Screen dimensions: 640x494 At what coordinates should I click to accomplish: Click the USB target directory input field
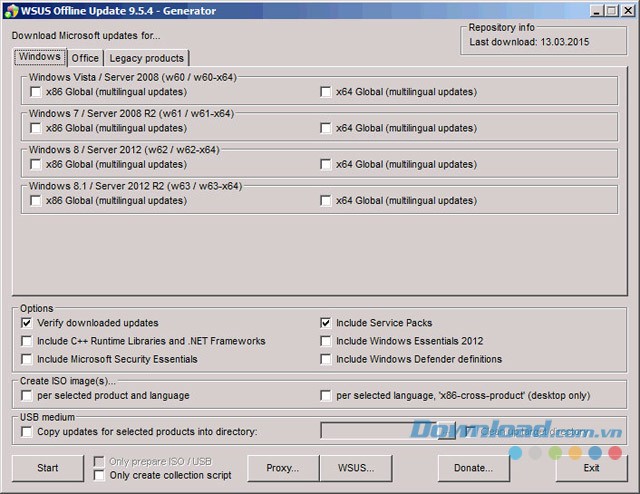click(378, 431)
